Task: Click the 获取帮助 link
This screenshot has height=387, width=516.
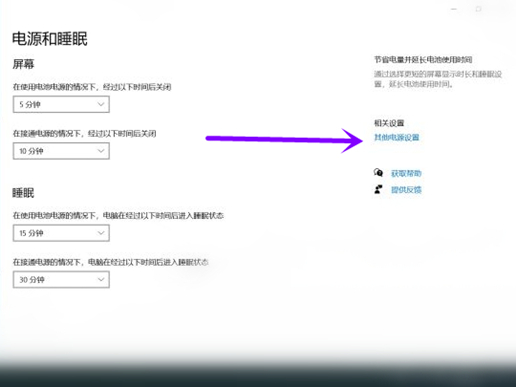Action: [x=406, y=173]
